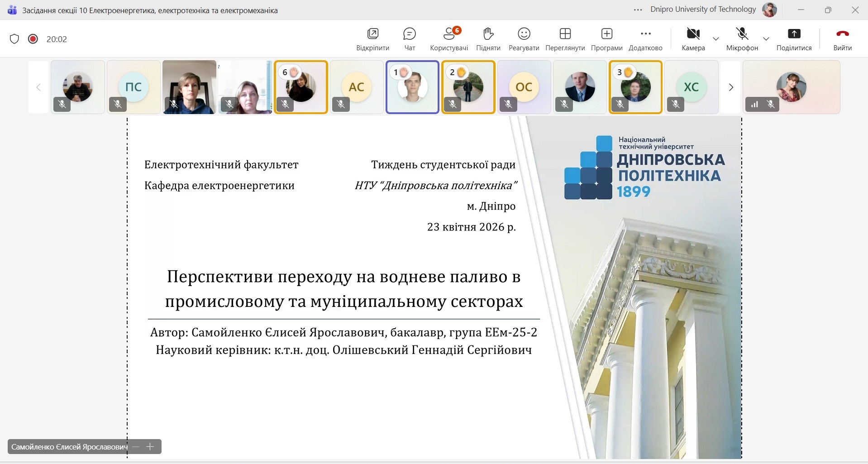Share screen using Поділитися
Viewport: 868px width, 464px height.
(x=794, y=38)
